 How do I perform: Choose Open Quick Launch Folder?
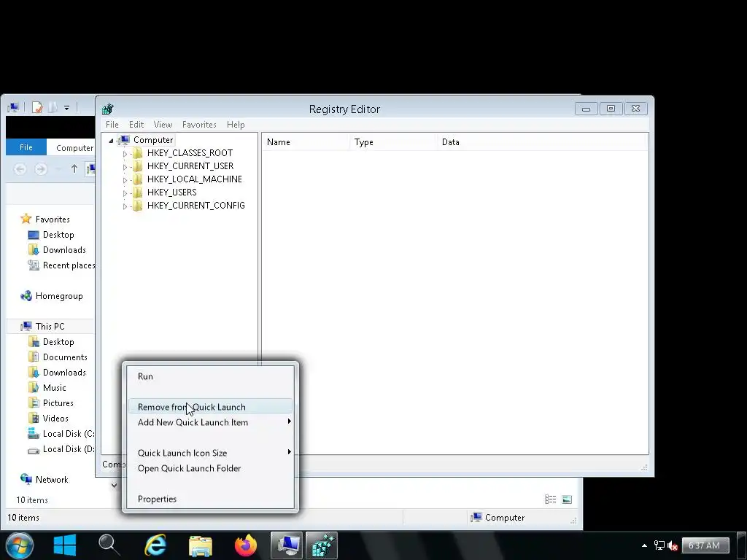click(x=210, y=469)
